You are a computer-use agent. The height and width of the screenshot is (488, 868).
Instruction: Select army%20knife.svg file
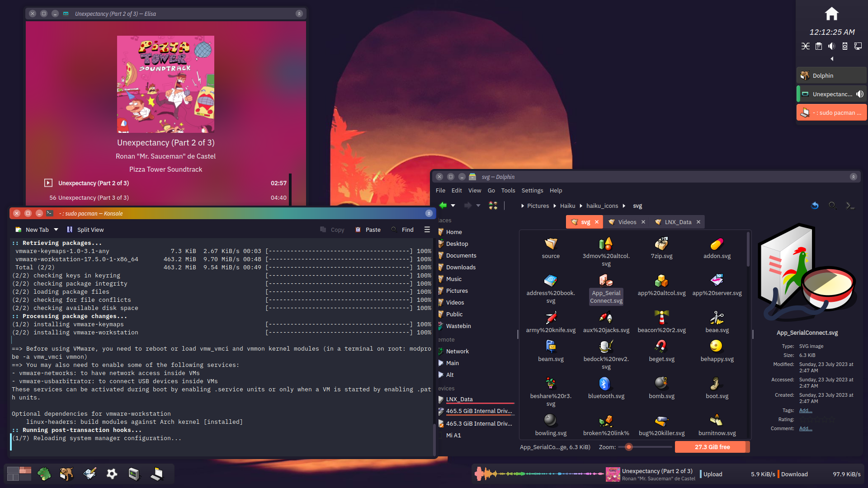click(551, 322)
